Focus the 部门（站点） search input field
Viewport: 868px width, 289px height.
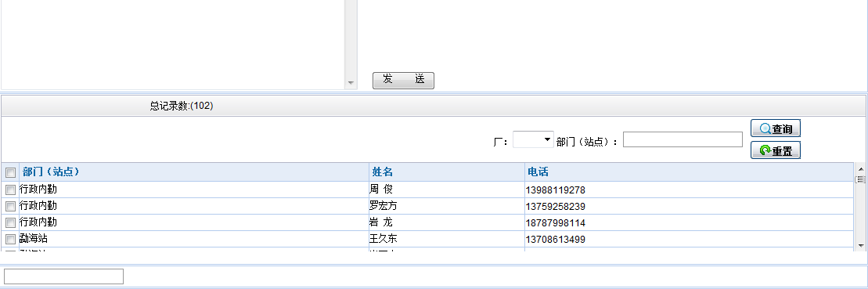tap(683, 139)
